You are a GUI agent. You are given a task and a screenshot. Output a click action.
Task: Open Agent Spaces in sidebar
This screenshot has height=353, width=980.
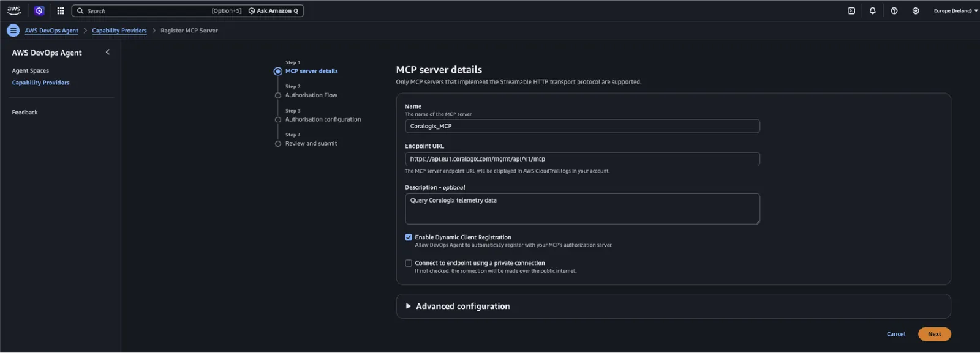[x=31, y=71]
